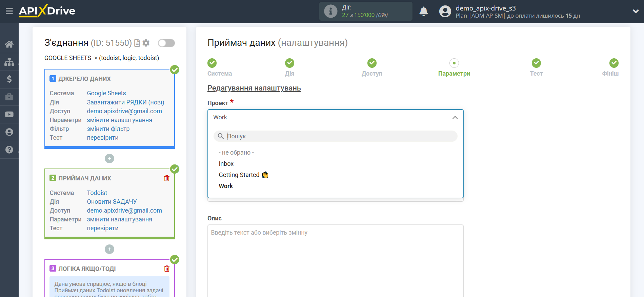Open billing dollar icon in sidebar
644x297 pixels.
point(9,79)
